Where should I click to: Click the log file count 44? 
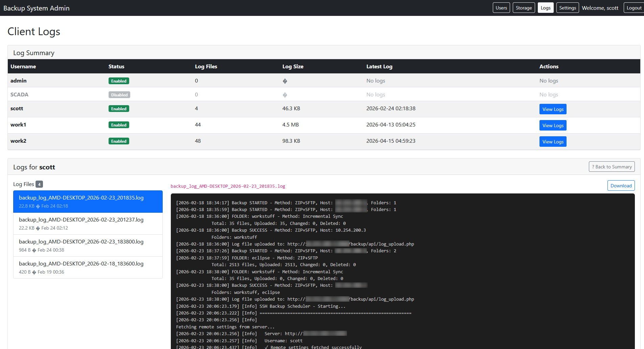point(198,124)
